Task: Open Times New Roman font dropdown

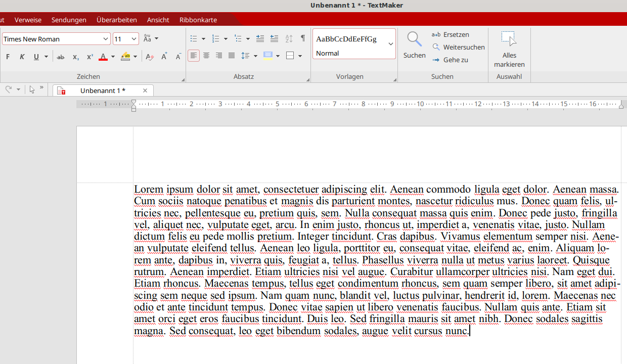Action: 106,39
